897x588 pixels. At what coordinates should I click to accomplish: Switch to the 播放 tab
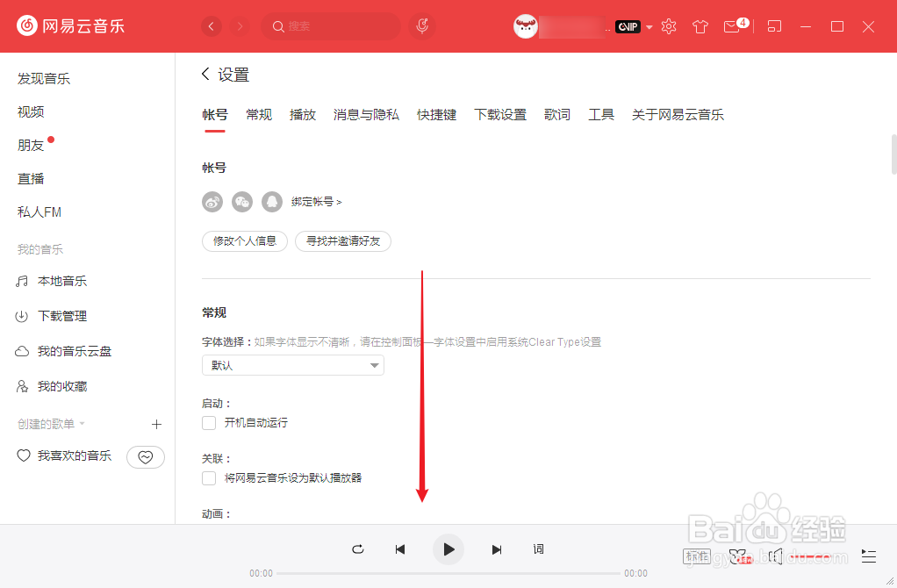pyautogui.click(x=303, y=115)
